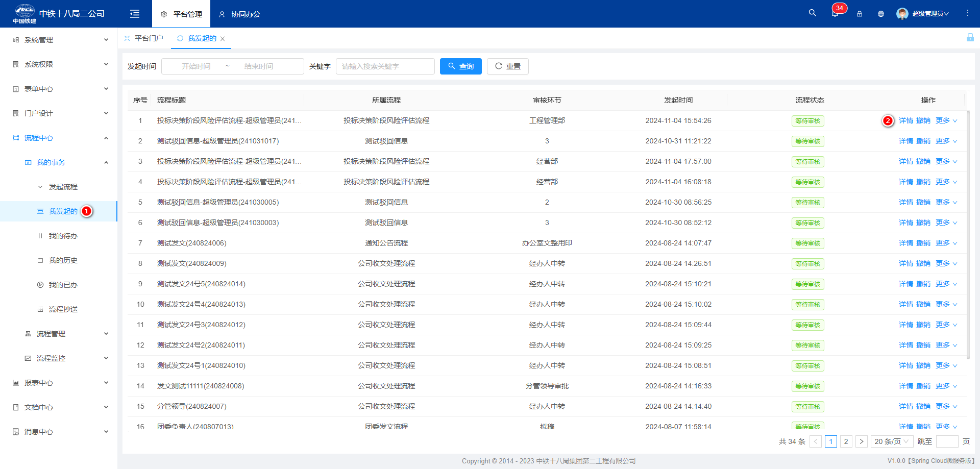Click the 报表中心 chart icon
Image resolution: width=980 pixels, height=469 pixels.
point(16,383)
